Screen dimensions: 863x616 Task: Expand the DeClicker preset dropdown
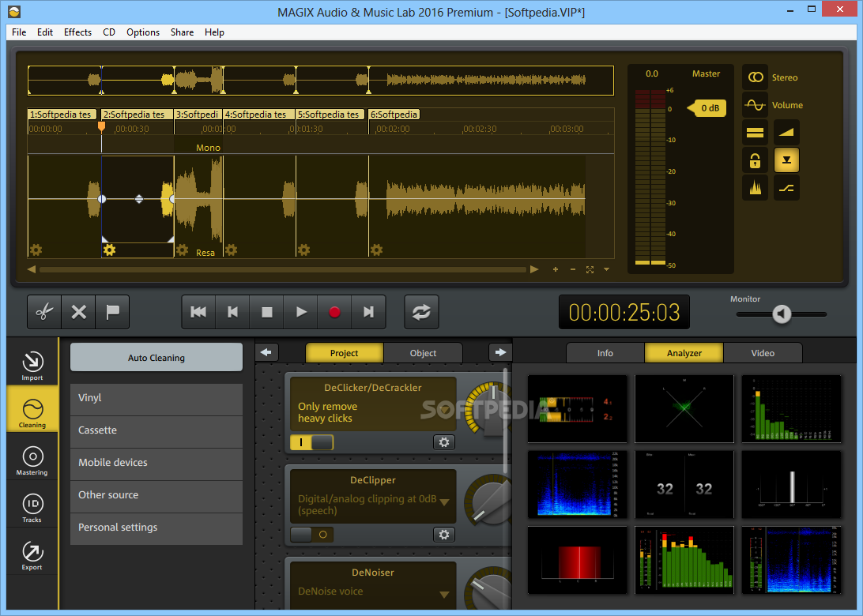pyautogui.click(x=444, y=410)
